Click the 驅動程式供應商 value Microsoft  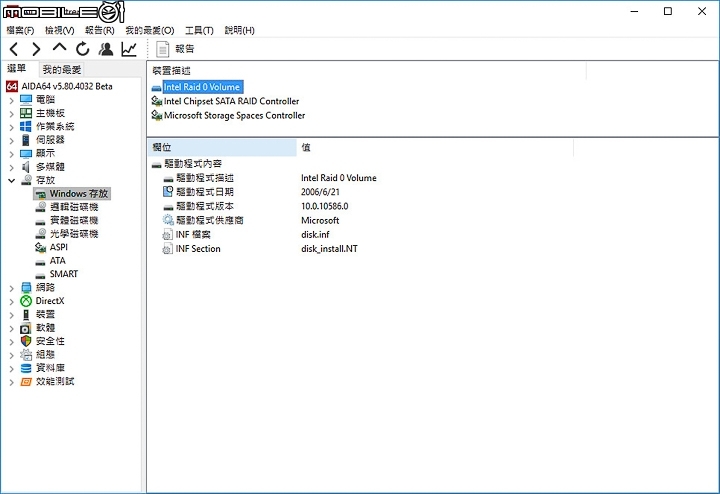[320, 220]
